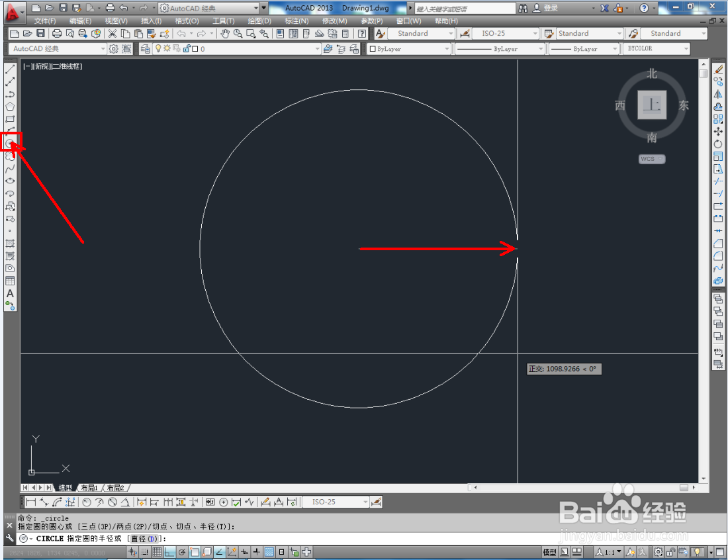Screen dimensions: 728x560
Task: Switch to 布局2 layout tab
Action: coord(115,488)
